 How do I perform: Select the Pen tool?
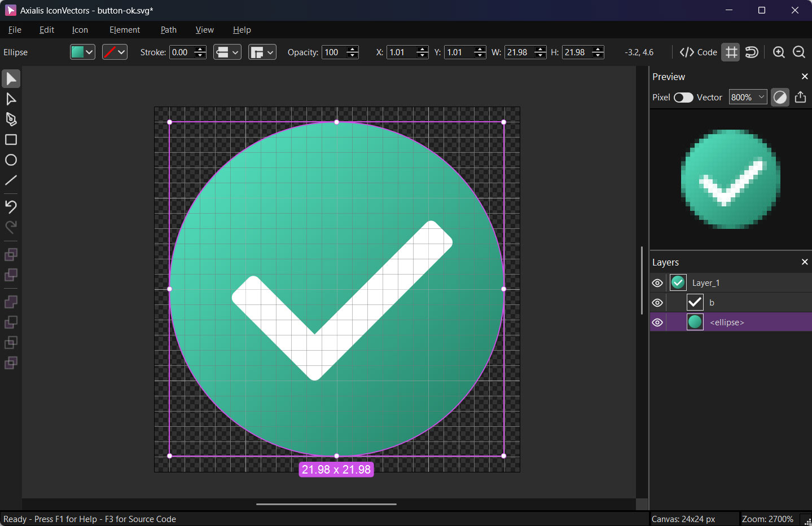point(11,120)
